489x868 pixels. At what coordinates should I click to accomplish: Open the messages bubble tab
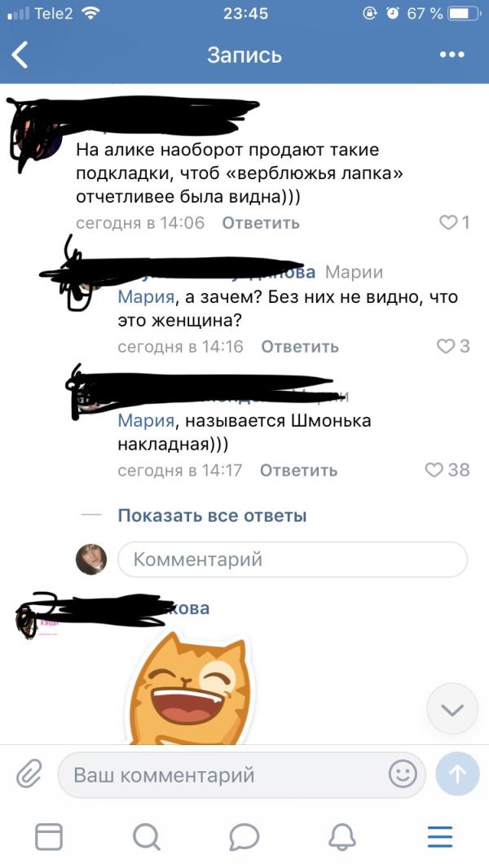244,836
